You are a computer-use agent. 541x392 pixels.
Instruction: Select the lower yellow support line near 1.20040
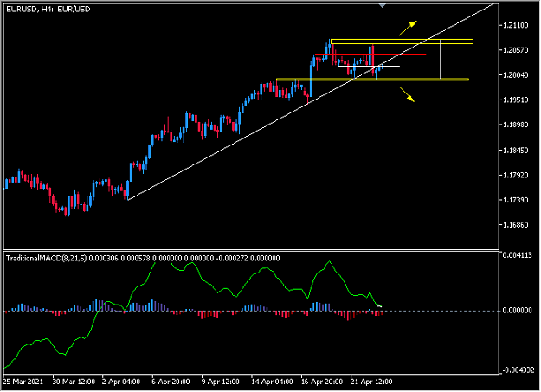tap(372, 80)
